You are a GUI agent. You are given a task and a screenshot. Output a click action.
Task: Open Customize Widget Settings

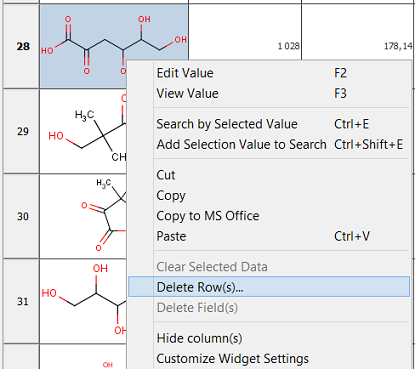point(269,359)
